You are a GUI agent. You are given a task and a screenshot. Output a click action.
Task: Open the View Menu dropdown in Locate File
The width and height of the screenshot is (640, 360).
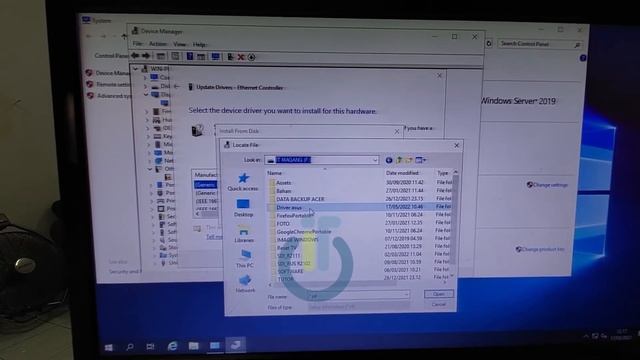(x=421, y=160)
